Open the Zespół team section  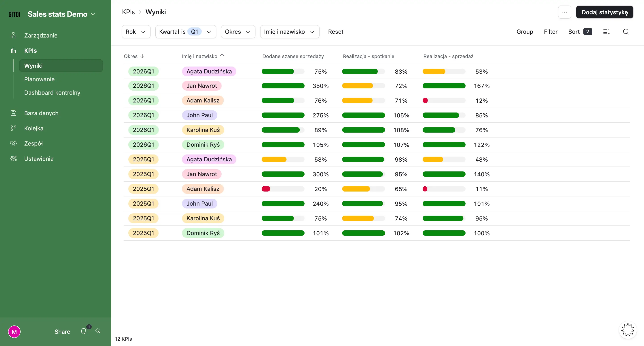(34, 143)
